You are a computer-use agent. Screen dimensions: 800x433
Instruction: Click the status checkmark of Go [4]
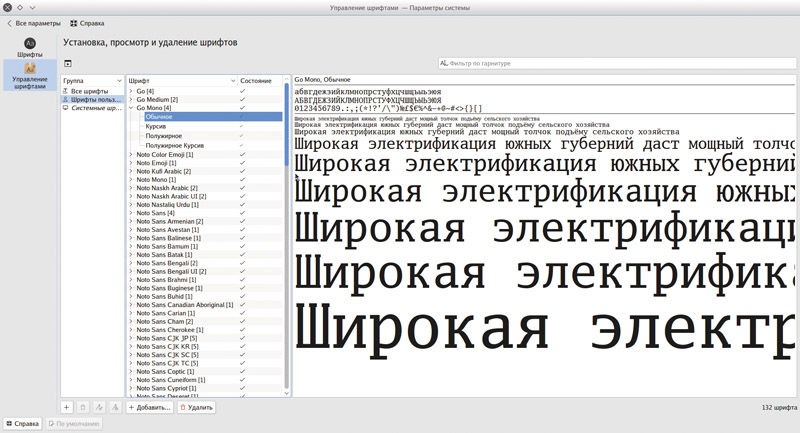[x=242, y=91]
